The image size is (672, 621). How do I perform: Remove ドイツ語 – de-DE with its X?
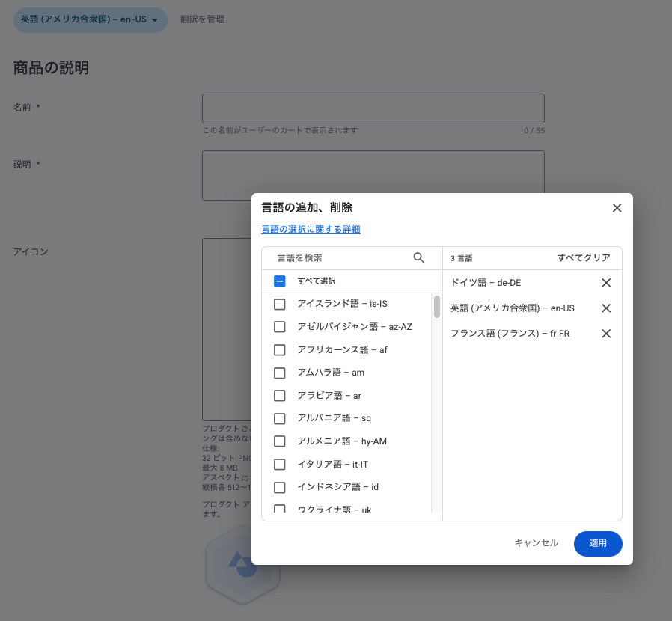[x=606, y=283]
